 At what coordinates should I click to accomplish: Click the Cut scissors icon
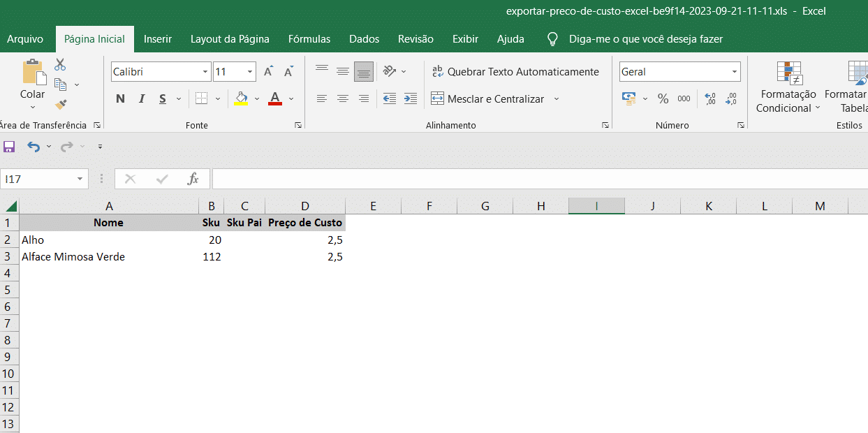point(60,65)
